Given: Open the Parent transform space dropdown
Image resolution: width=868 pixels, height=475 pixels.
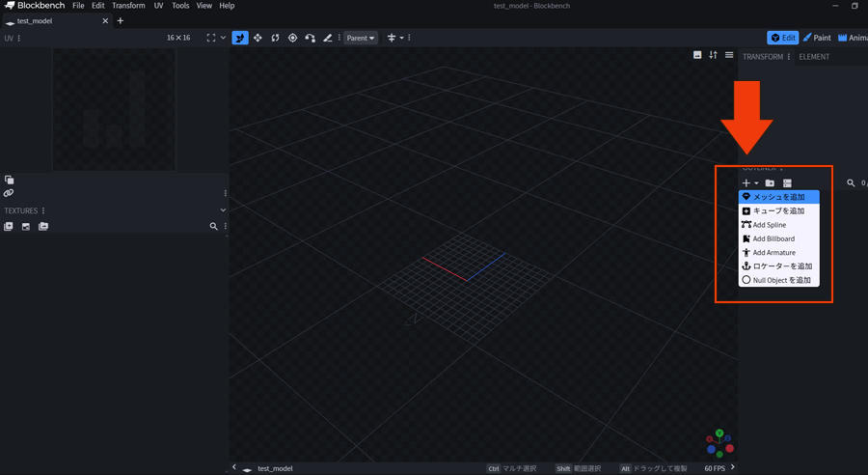Looking at the screenshot, I should tap(361, 38).
